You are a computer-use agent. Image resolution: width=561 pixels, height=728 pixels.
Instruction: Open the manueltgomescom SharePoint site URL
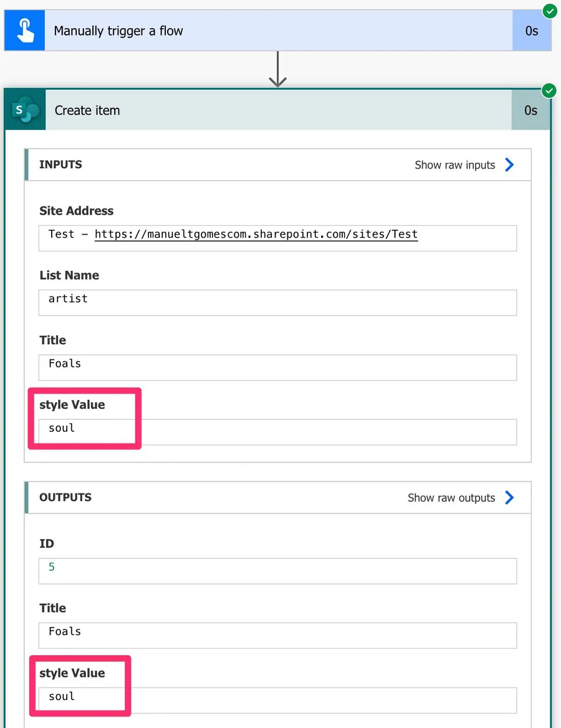click(x=256, y=235)
